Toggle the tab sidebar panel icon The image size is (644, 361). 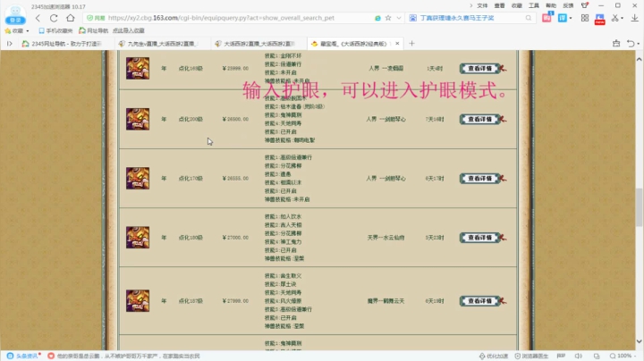pyautogui.click(x=10, y=44)
